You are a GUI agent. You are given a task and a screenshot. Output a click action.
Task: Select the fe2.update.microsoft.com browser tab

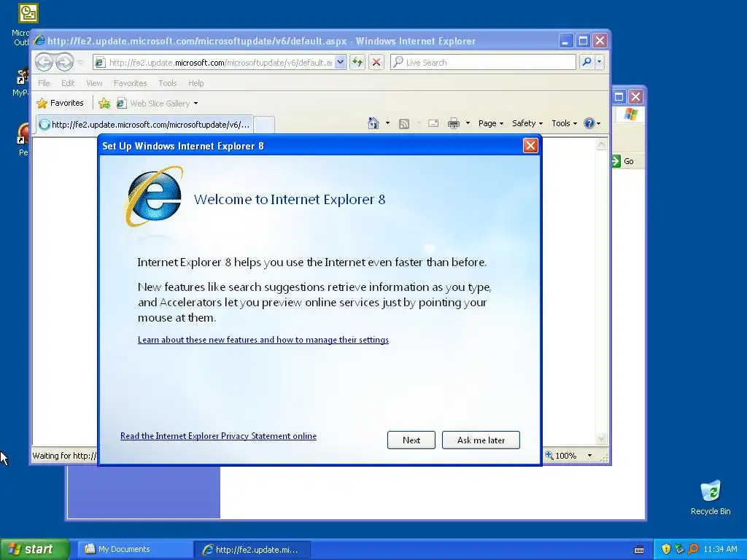(144, 125)
